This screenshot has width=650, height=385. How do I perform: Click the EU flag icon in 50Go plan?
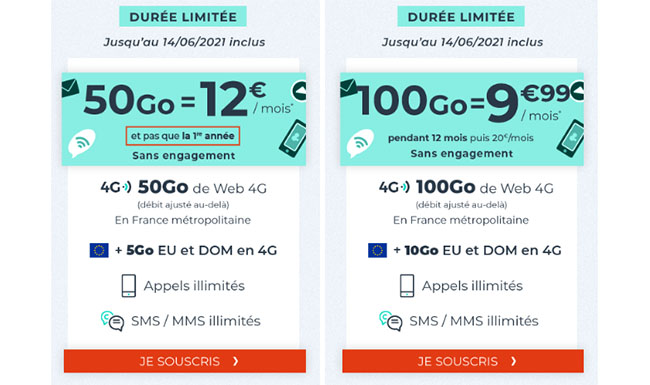click(99, 250)
